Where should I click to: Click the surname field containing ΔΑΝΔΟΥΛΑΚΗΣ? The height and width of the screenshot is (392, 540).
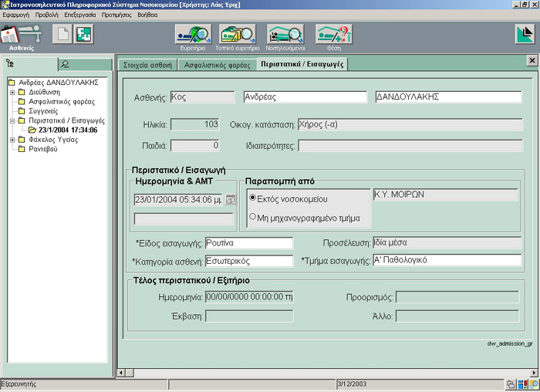[x=448, y=96]
